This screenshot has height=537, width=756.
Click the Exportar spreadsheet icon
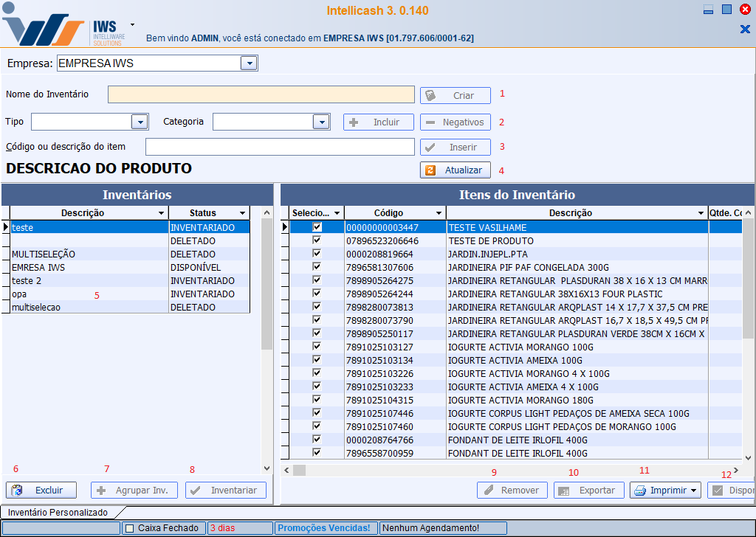(x=563, y=491)
